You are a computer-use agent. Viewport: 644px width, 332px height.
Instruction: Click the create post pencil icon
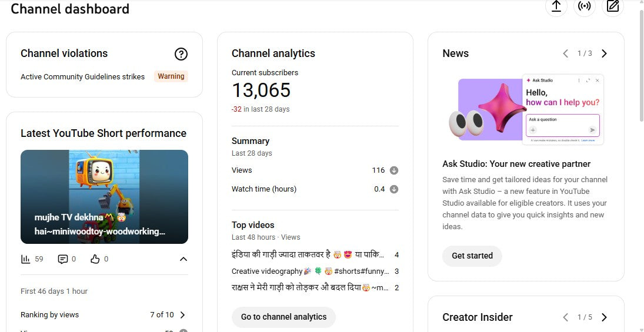click(613, 6)
